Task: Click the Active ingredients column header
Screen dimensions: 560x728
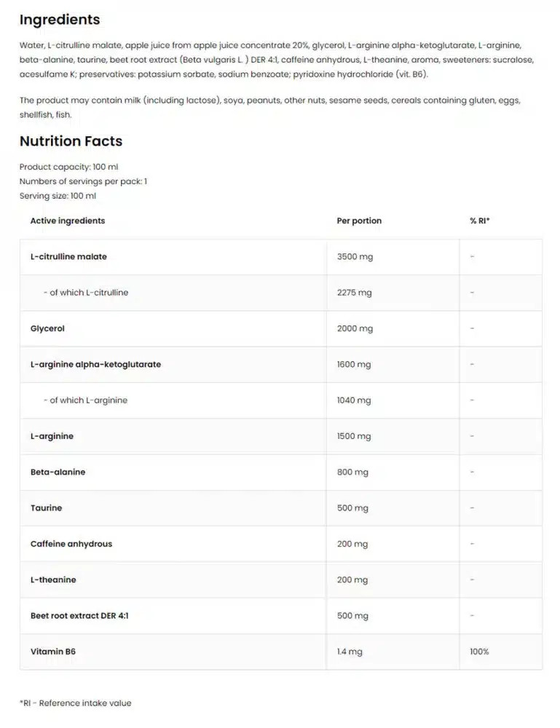Action: 68,221
